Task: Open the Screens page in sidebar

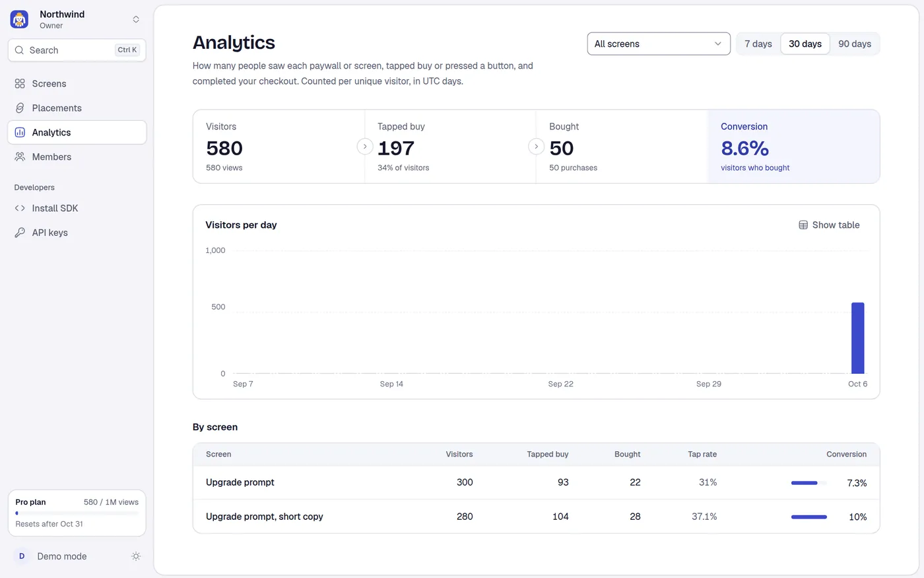Action: (77, 84)
